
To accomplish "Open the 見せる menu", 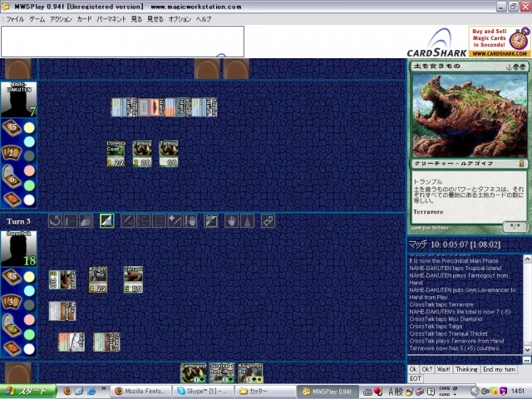I will tap(155, 19).
